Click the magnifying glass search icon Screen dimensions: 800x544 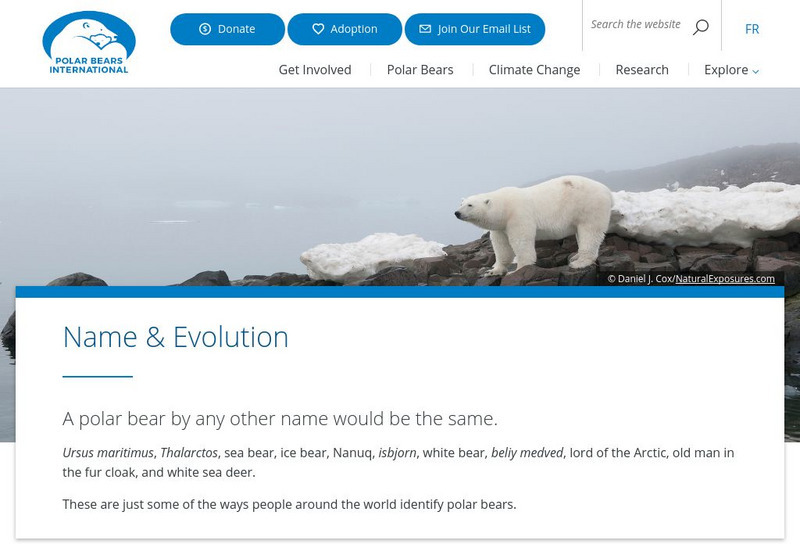tap(700, 26)
